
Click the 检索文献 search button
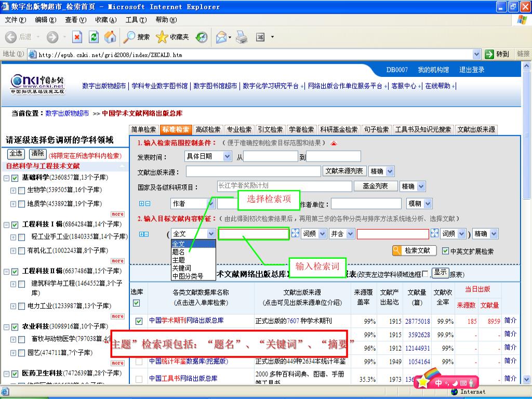413,251
